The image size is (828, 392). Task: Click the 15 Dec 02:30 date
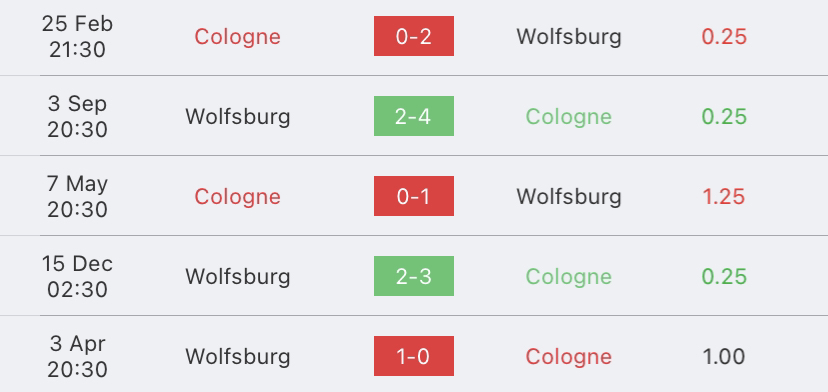coord(78,276)
